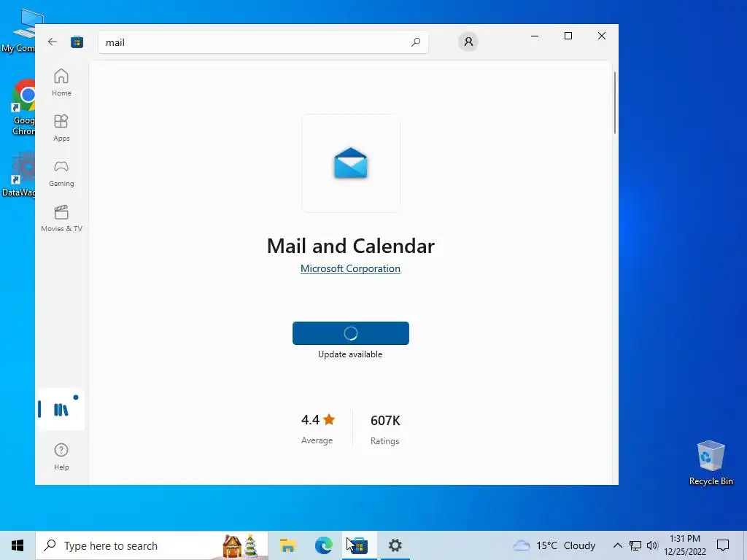Screen dimensions: 747x560
Task: Open the Microsoft Corporation publisher link
Action: coord(350,268)
